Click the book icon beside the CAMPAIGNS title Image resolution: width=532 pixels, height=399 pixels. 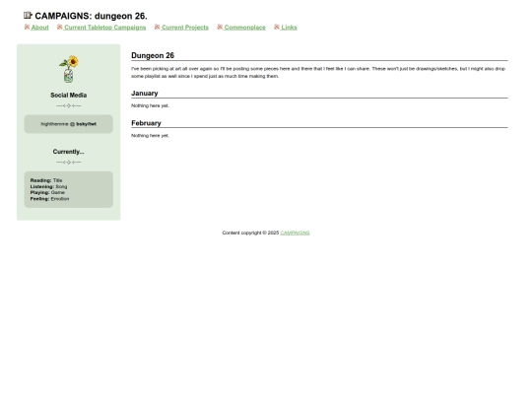[28, 15]
